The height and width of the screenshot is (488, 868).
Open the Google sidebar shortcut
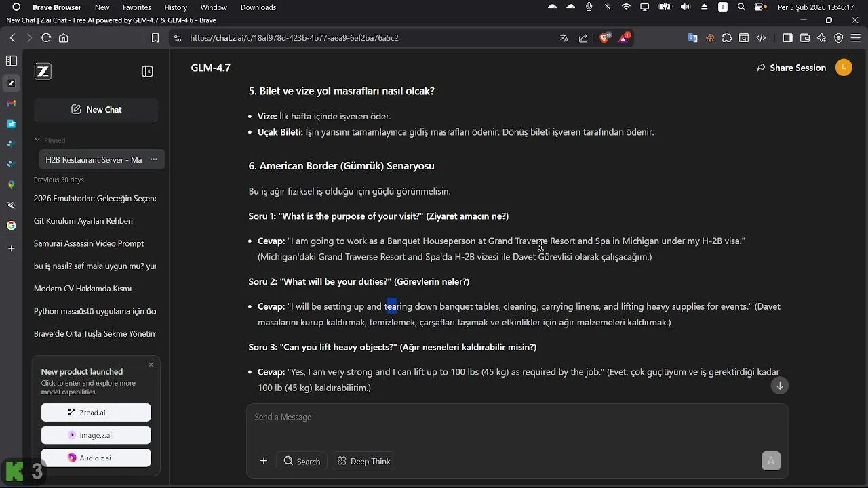(11, 226)
